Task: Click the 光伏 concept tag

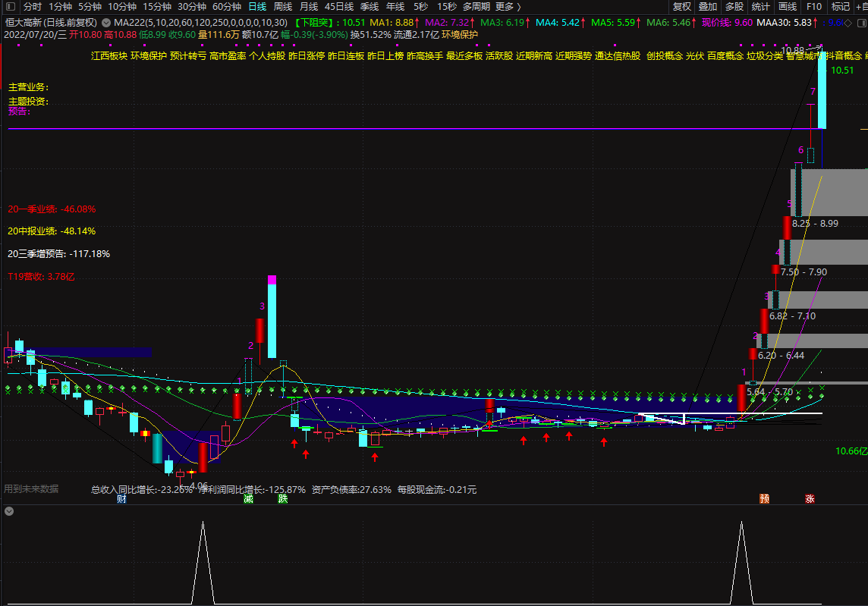Action: click(x=695, y=56)
